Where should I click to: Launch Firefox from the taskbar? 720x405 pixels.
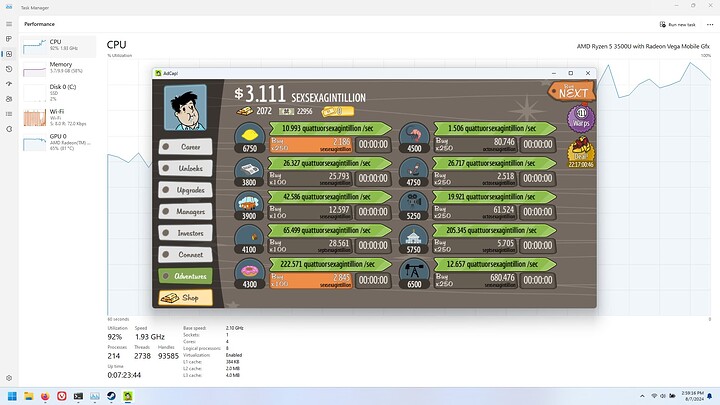(x=45, y=396)
